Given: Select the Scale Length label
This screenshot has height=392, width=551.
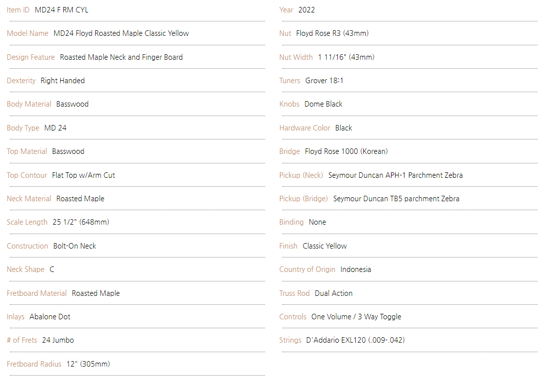Looking at the screenshot, I should click(x=27, y=222).
